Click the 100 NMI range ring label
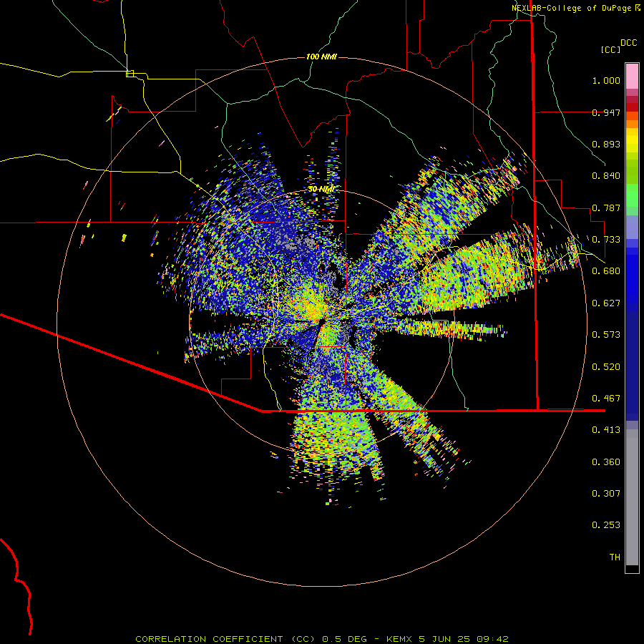Screen dimensions: 644x644 tap(321, 57)
